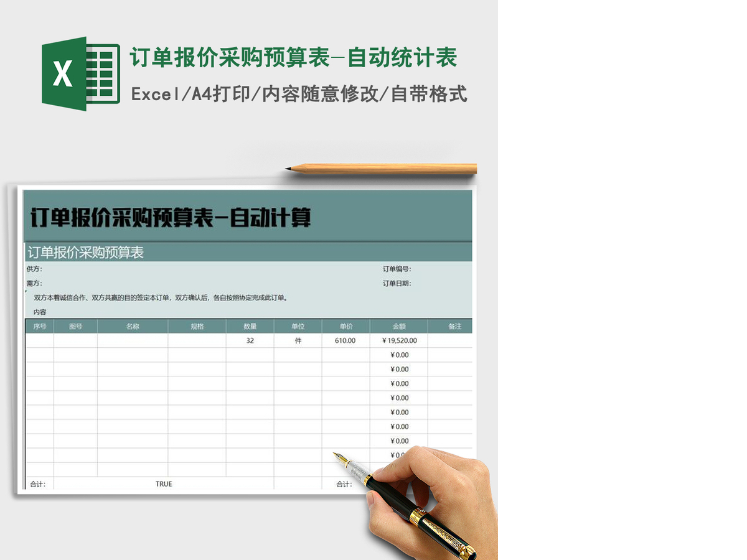This screenshot has width=747, height=560.
Task: Select the 图号 column header
Action: (75, 327)
